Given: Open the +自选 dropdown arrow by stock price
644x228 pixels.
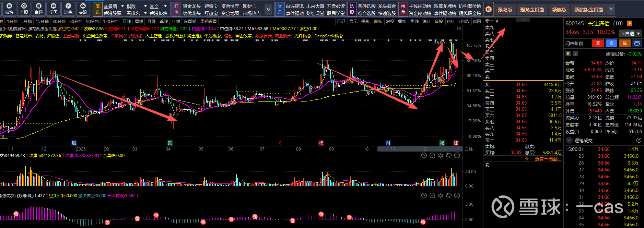Looking at the screenshot, I should [x=639, y=34].
